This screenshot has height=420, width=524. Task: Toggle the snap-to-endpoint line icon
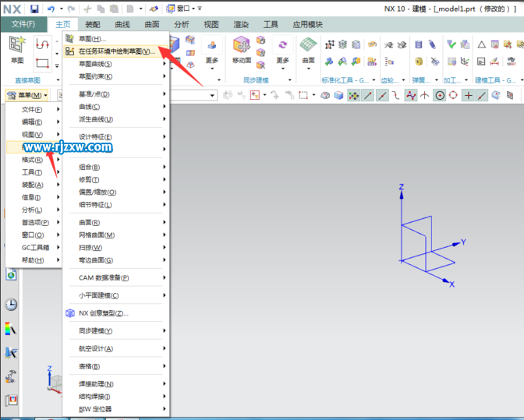click(368, 96)
